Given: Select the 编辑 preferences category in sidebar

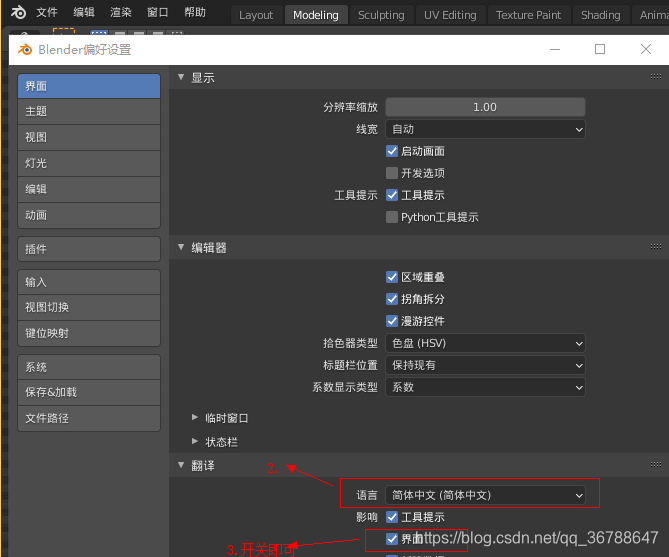Looking at the screenshot, I should [x=89, y=190].
